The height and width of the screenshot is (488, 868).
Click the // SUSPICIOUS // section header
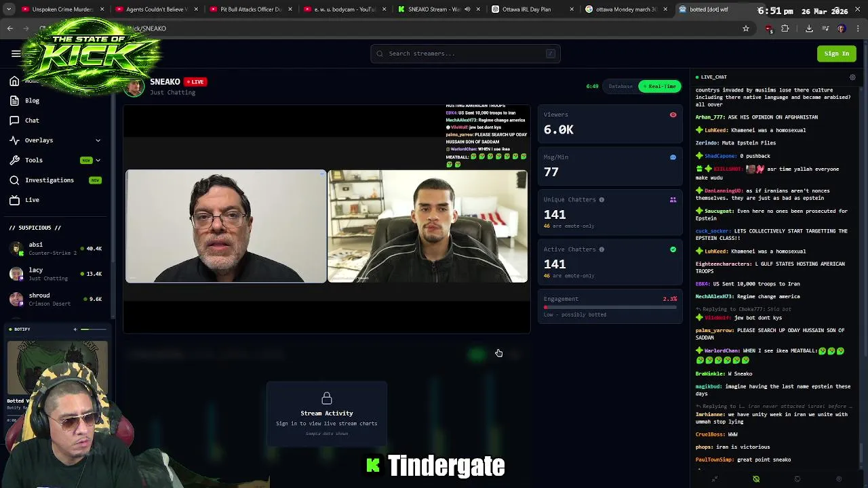pyautogui.click(x=35, y=228)
